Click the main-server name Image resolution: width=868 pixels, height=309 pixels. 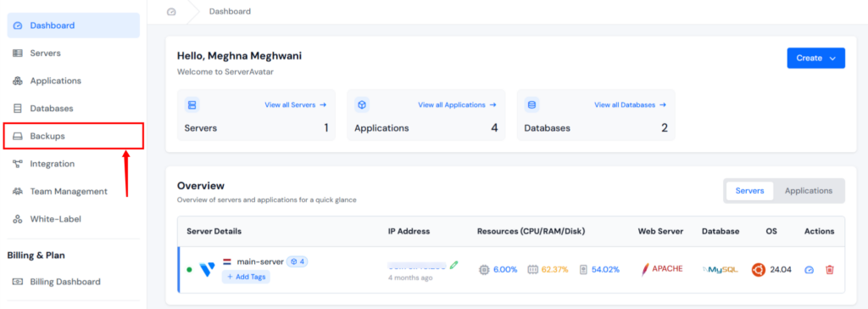[260, 261]
